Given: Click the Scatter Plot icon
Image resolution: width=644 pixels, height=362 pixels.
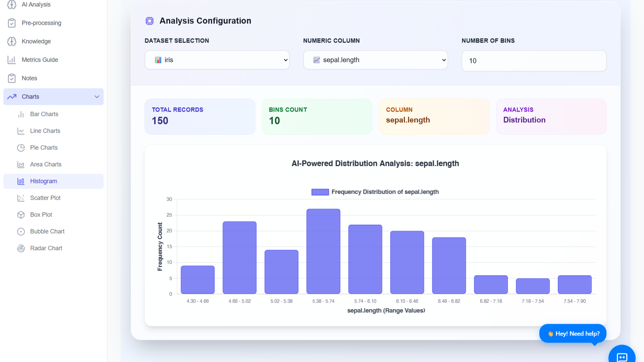Looking at the screenshot, I should pyautogui.click(x=21, y=198).
